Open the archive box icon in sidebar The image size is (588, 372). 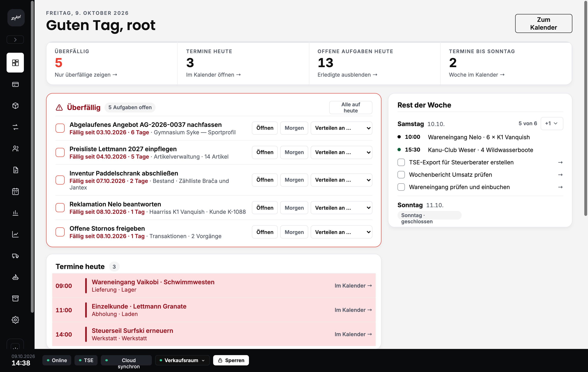tap(15, 298)
